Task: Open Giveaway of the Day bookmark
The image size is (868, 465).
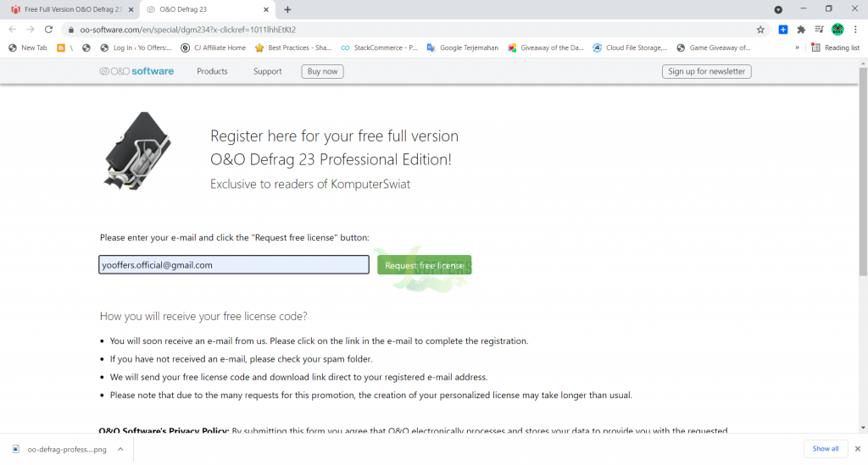Action: click(x=546, y=48)
